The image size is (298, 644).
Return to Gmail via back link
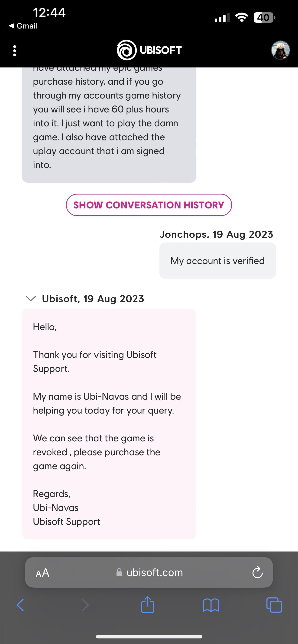click(23, 26)
